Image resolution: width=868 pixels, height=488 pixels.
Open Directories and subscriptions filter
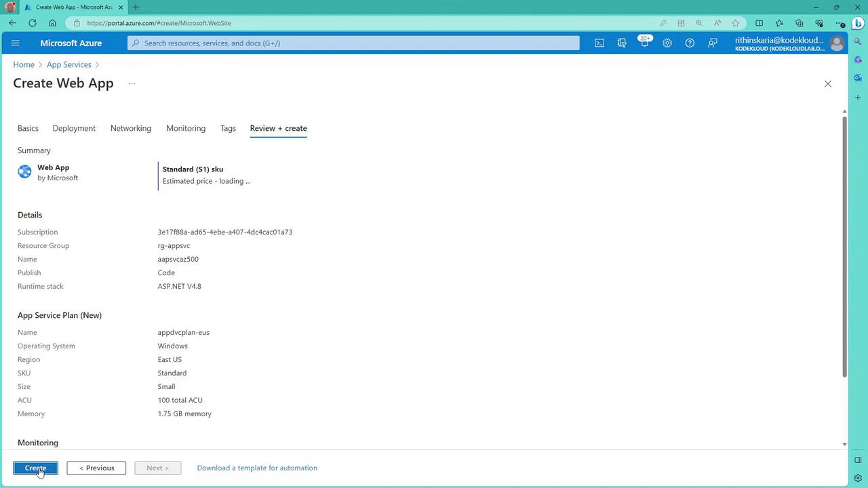coord(622,43)
